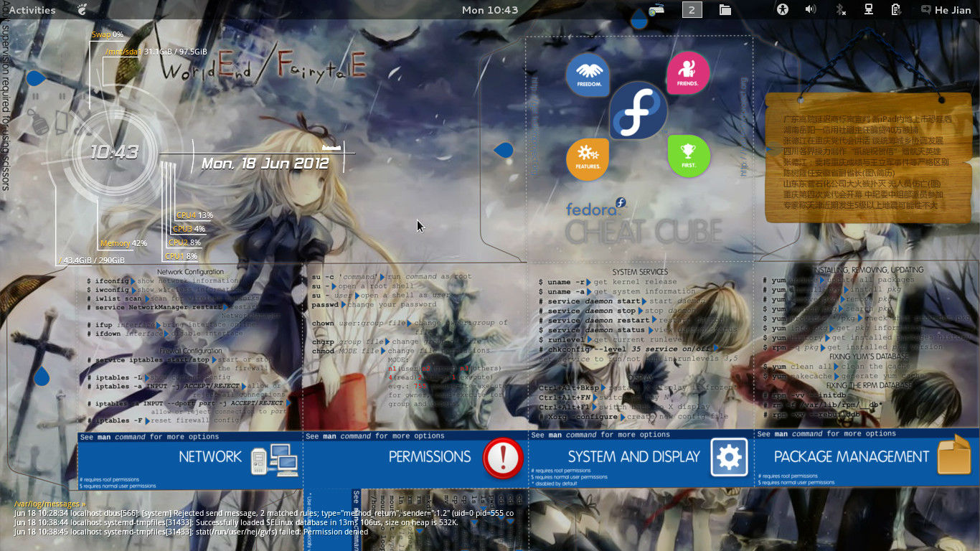Click the GNOME foot logo in top bar

coord(83,10)
